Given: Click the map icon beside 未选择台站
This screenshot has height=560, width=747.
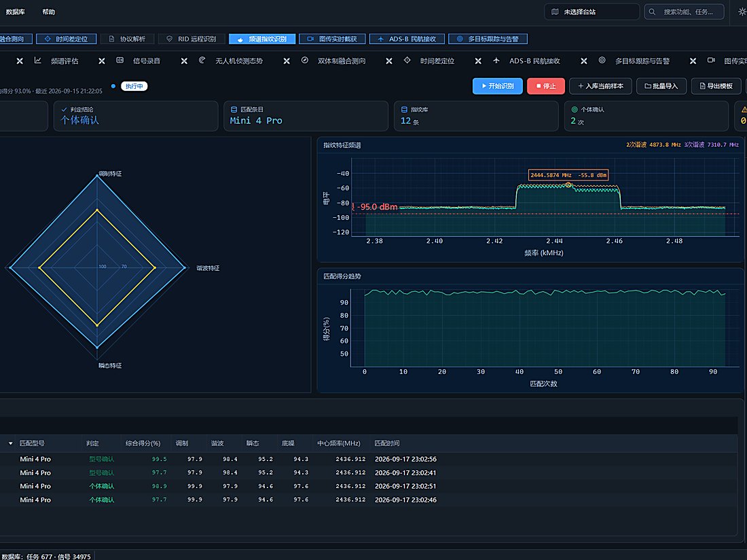Looking at the screenshot, I should coord(555,12).
